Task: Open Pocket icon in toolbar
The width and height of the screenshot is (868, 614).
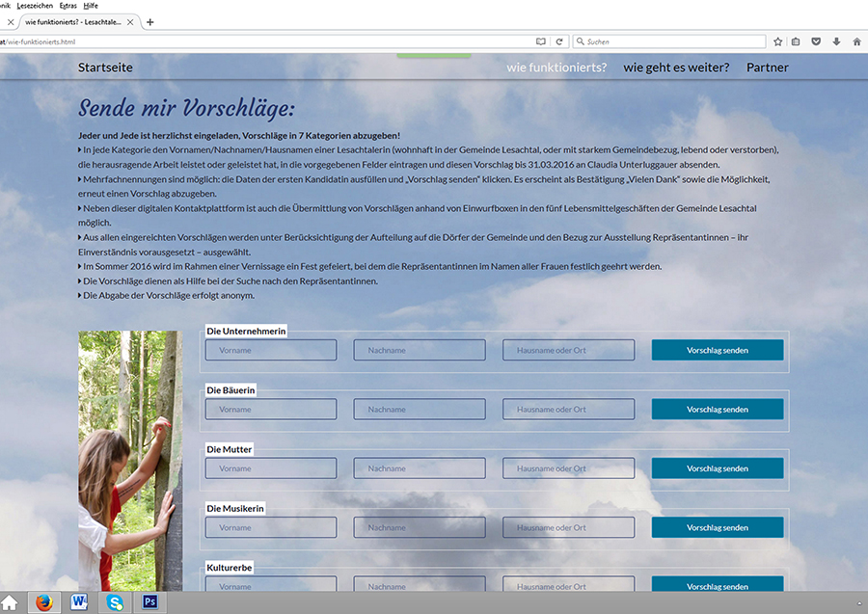Action: 816,41
